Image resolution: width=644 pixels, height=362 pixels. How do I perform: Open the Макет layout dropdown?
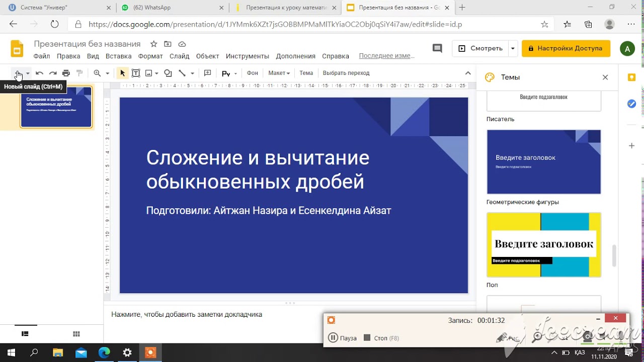tap(279, 73)
